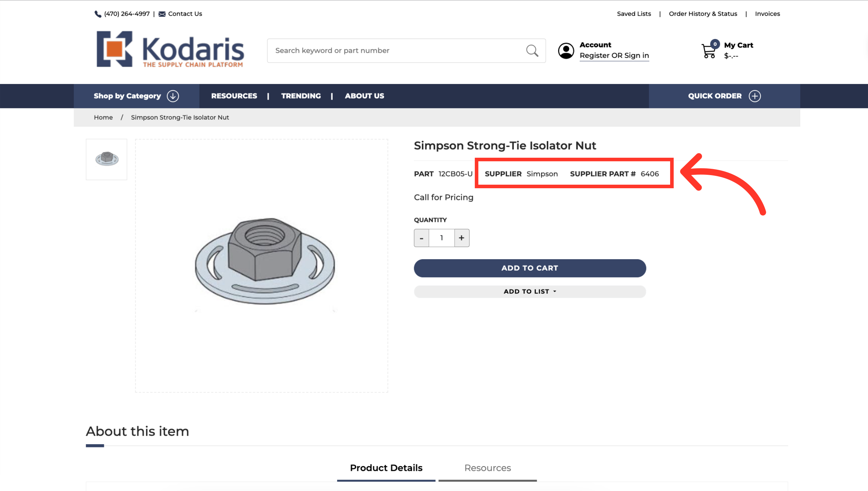Switch to the Resources tab
Viewport: 868px width, 491px height.
click(488, 468)
